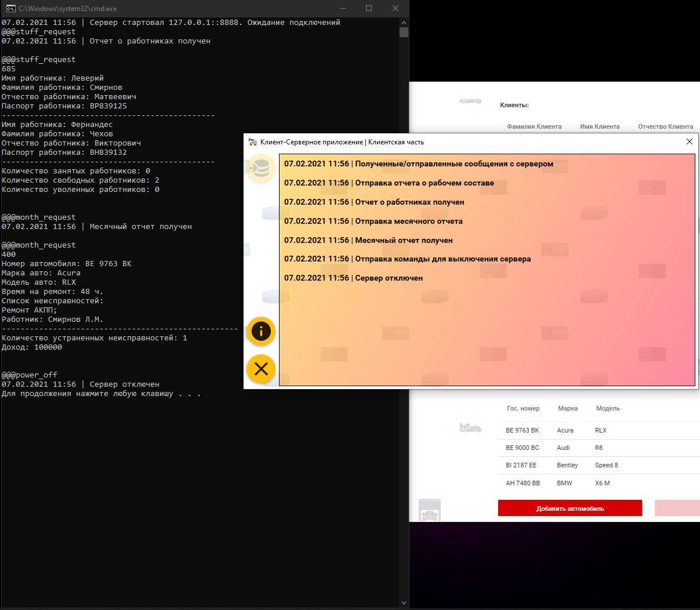Click console line @@@power_off
Viewport: 700px width, 610px height.
coord(30,375)
